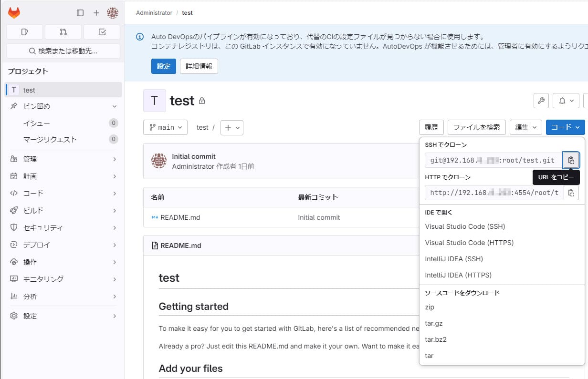The width and height of the screenshot is (588, 379).
Task: Copy the HTTP clone URL with copy icon
Action: click(x=571, y=193)
